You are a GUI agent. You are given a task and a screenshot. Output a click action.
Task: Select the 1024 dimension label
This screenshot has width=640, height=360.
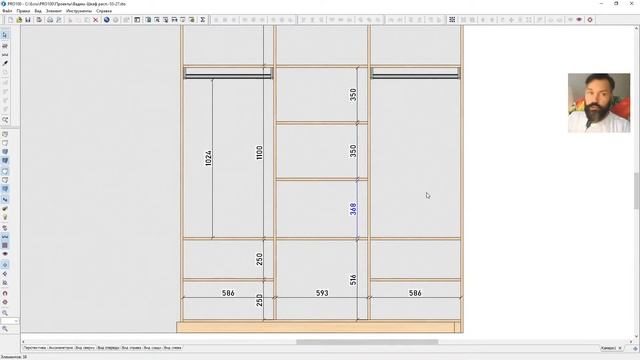pyautogui.click(x=208, y=158)
